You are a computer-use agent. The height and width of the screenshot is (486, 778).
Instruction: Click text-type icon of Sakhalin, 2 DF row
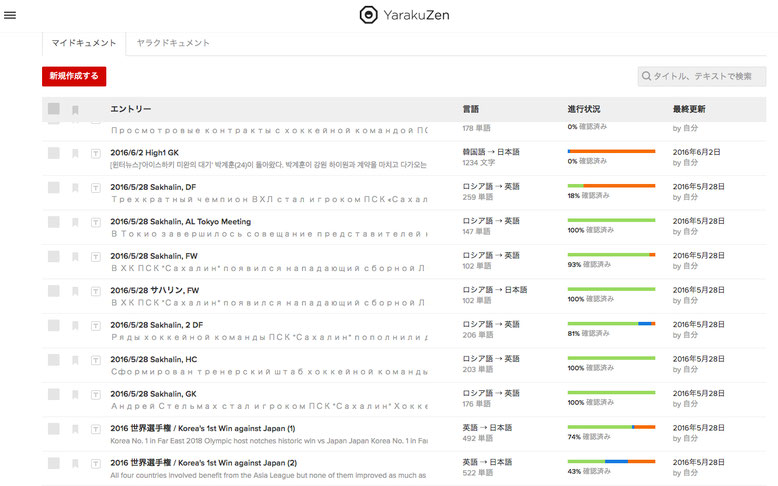(96, 326)
